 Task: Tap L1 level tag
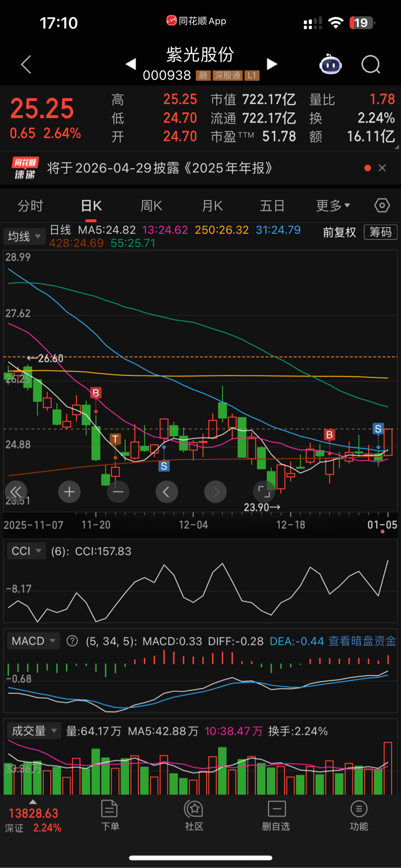pos(252,76)
